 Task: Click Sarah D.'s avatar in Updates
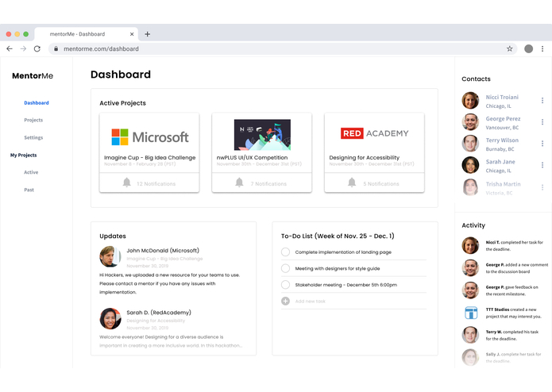(110, 318)
